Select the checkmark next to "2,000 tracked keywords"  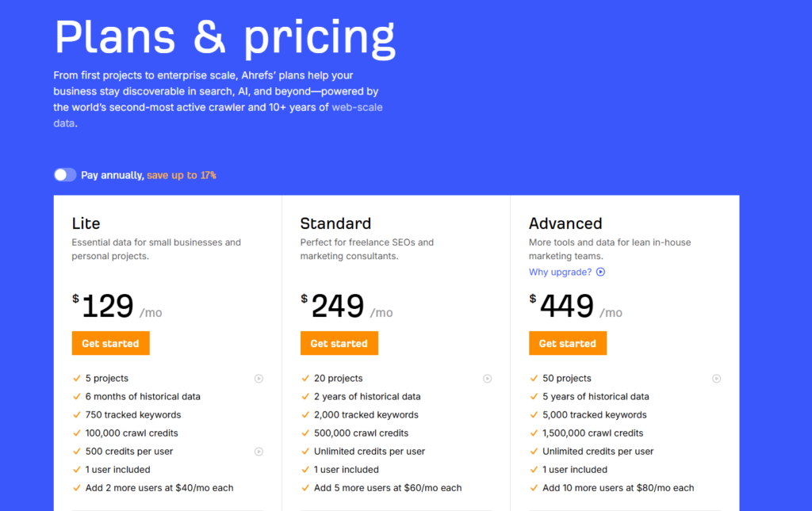[305, 414]
